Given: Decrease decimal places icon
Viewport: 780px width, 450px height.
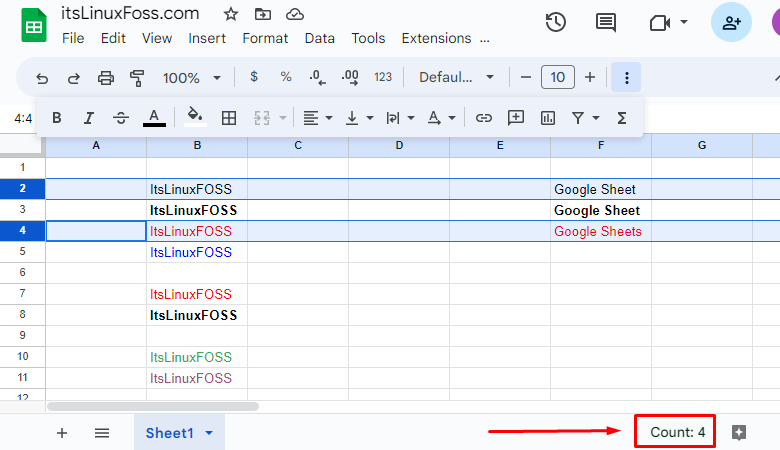Looking at the screenshot, I should 317,78.
